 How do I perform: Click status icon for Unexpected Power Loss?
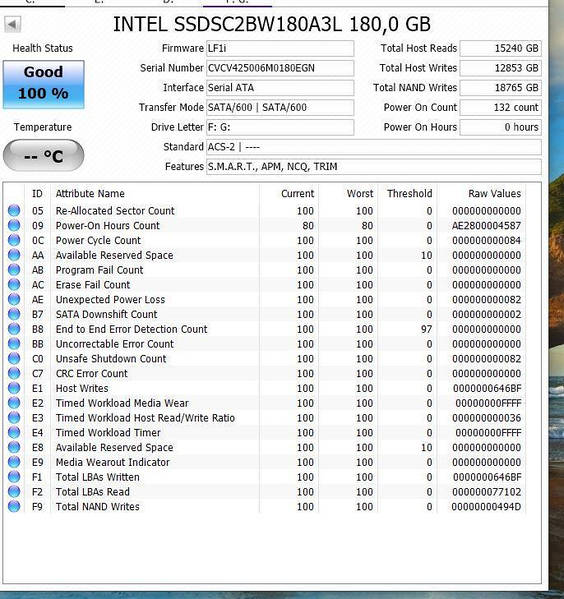pyautogui.click(x=14, y=299)
